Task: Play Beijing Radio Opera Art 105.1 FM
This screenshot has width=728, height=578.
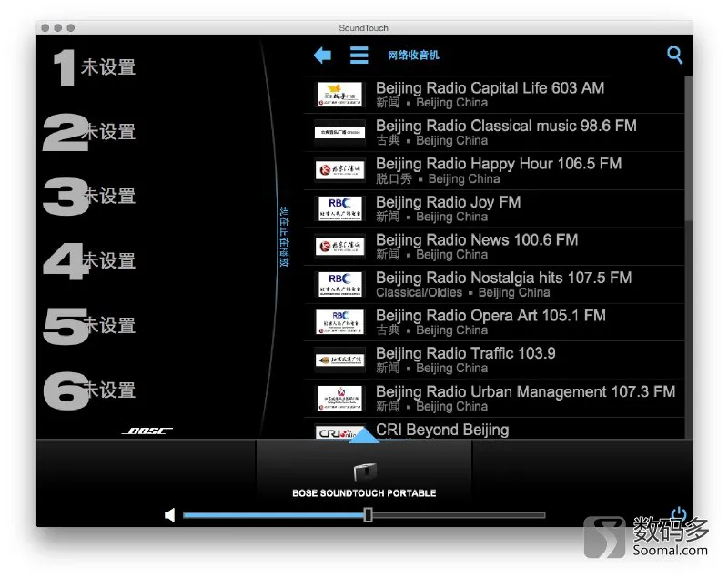Action: (494, 322)
